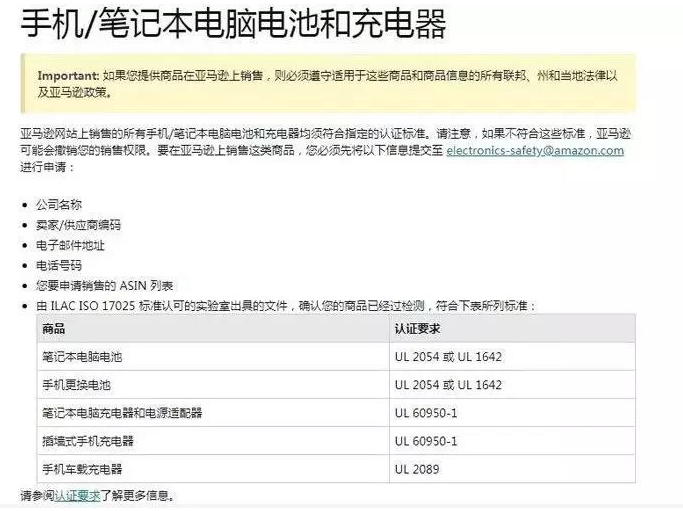Open the 认证要求 link at the bottom

[x=77, y=495]
